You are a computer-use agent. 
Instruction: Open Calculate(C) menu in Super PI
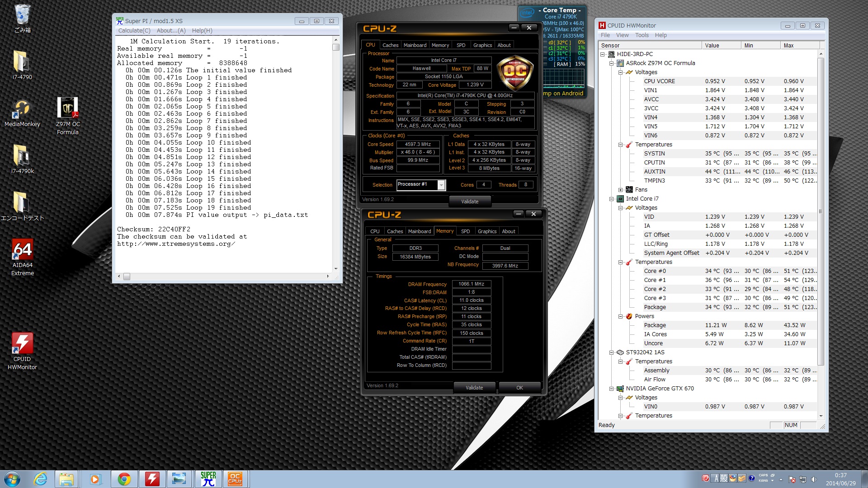pyautogui.click(x=134, y=31)
